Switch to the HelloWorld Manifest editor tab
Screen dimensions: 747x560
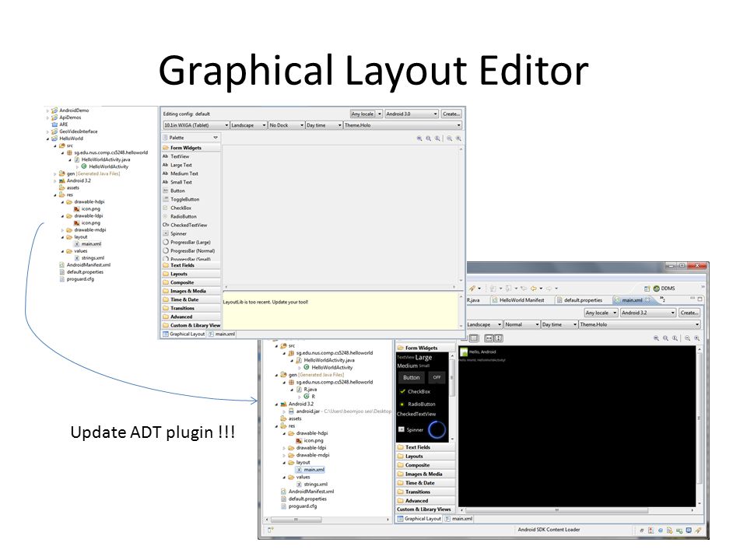tap(518, 300)
